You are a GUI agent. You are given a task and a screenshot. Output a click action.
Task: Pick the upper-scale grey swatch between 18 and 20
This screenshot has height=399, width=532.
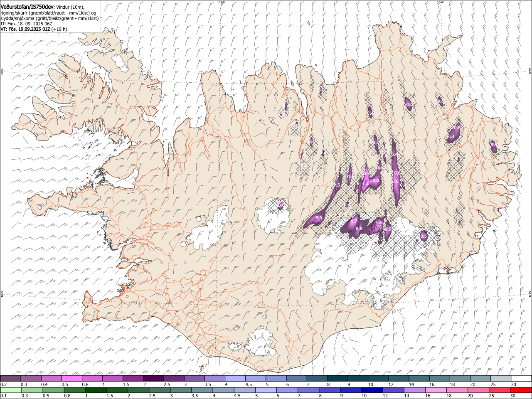pos(460,378)
